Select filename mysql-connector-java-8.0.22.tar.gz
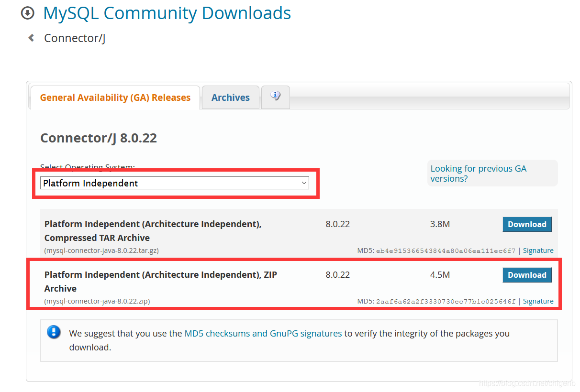580x392 pixels. coord(101,250)
